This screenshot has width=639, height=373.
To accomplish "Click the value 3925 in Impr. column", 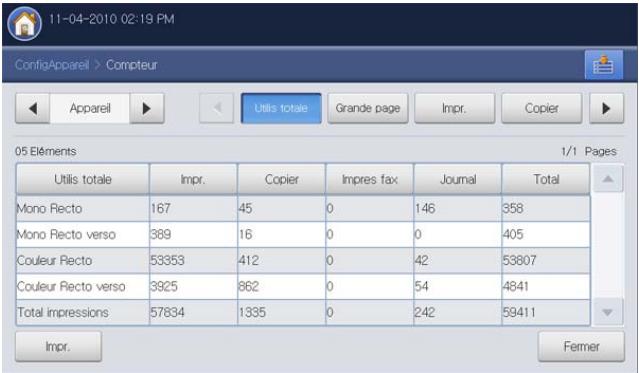I will pos(164,287).
